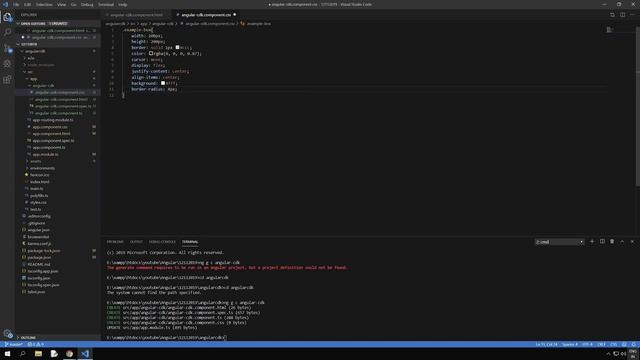The width and height of the screenshot is (640, 360).
Task: Open the Search view in activity bar
Action: [7, 32]
